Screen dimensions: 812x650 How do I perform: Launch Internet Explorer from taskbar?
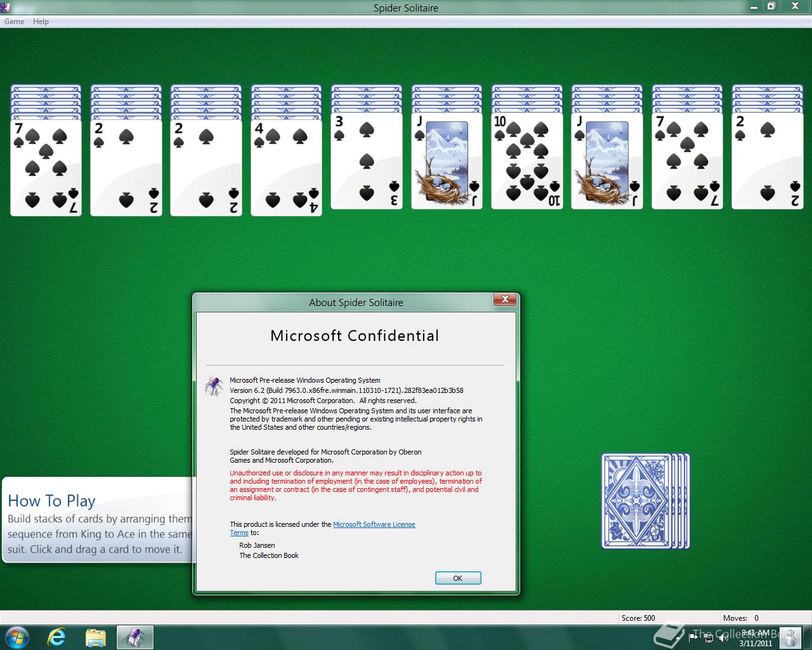[x=56, y=637]
